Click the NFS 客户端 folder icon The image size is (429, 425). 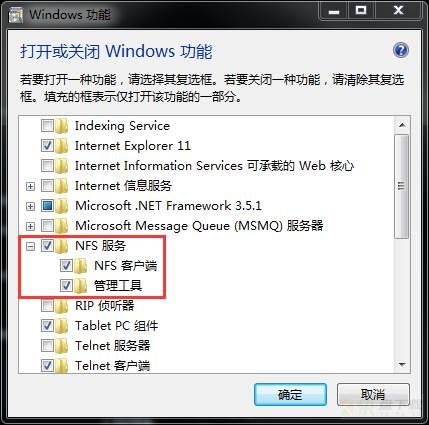(81, 266)
